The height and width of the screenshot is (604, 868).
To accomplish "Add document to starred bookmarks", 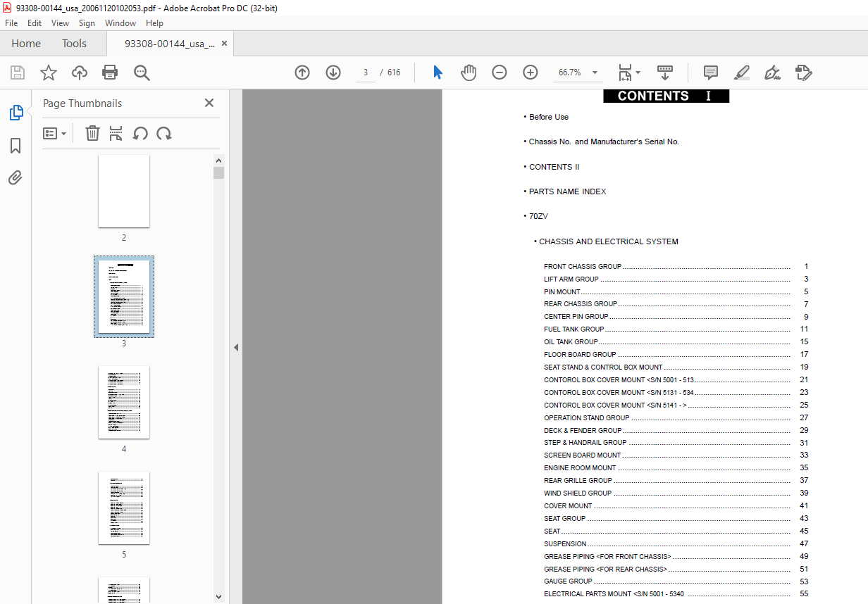I will point(49,73).
